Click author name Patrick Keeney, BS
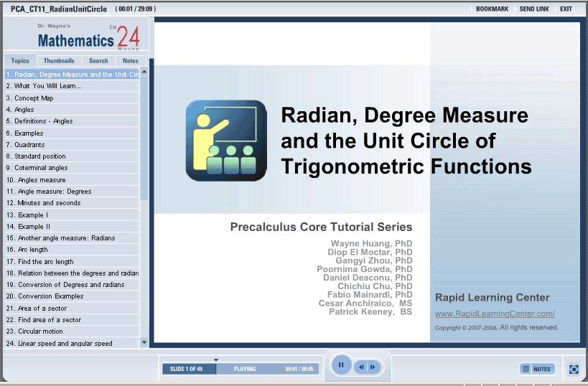The width and height of the screenshot is (588, 386). (370, 312)
